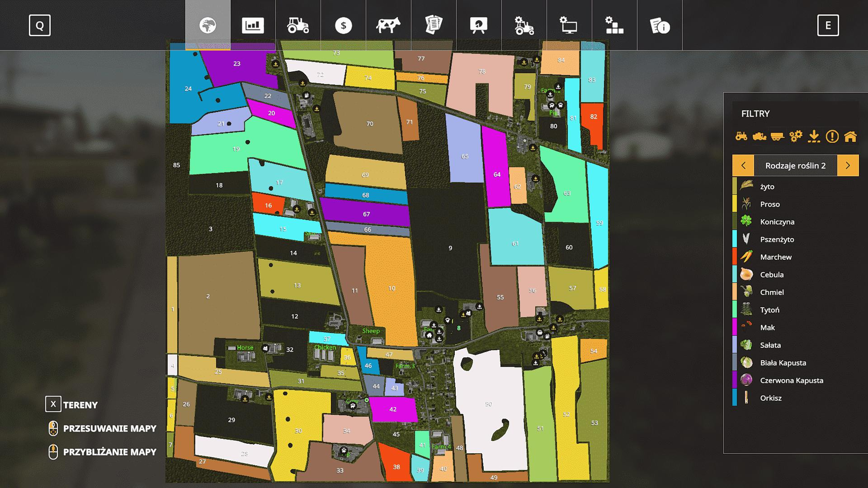Viewport: 868px width, 488px height.
Task: Open the animals cow icon page
Action: coord(388,25)
